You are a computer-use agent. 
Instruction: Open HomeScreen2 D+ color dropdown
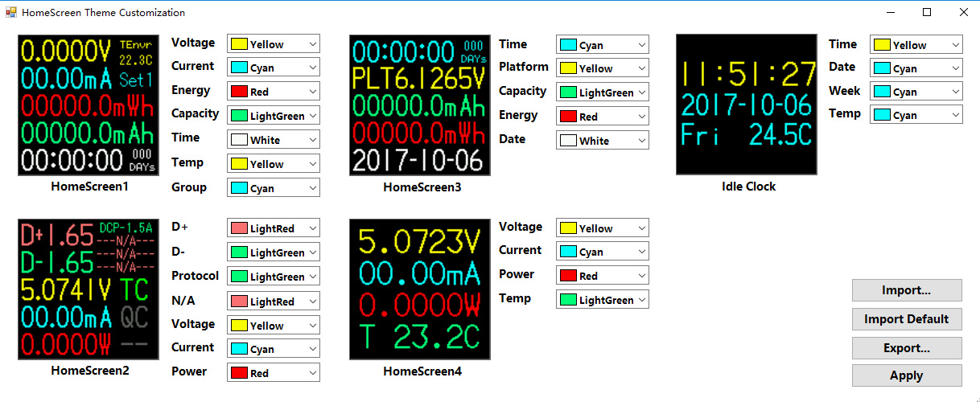coord(274,228)
